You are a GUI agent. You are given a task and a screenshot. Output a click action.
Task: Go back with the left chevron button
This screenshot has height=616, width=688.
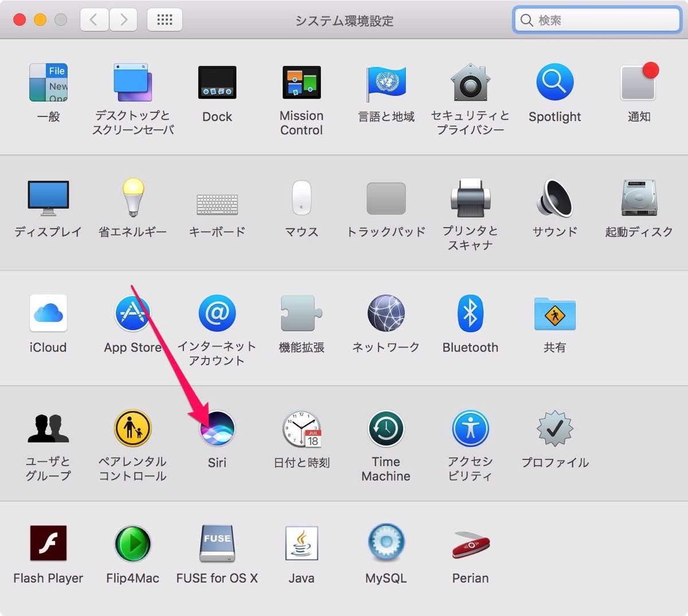coord(94,20)
